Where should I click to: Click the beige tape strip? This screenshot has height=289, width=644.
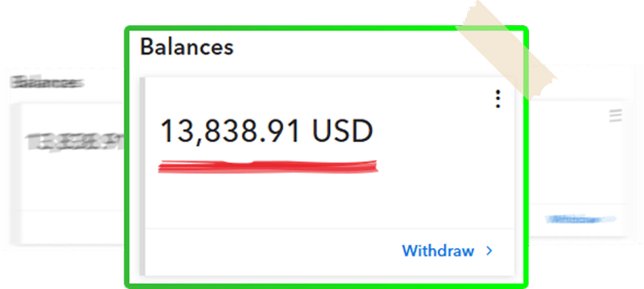point(508,52)
